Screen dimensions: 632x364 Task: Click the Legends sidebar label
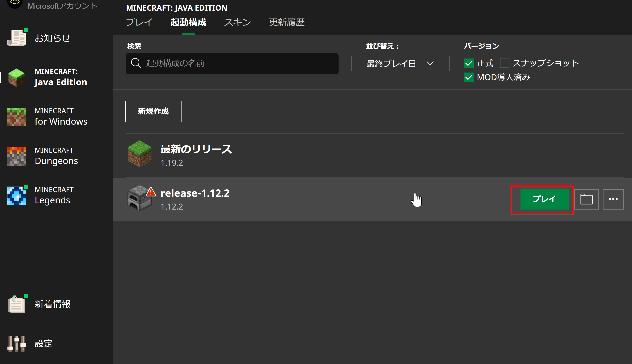[x=52, y=200]
